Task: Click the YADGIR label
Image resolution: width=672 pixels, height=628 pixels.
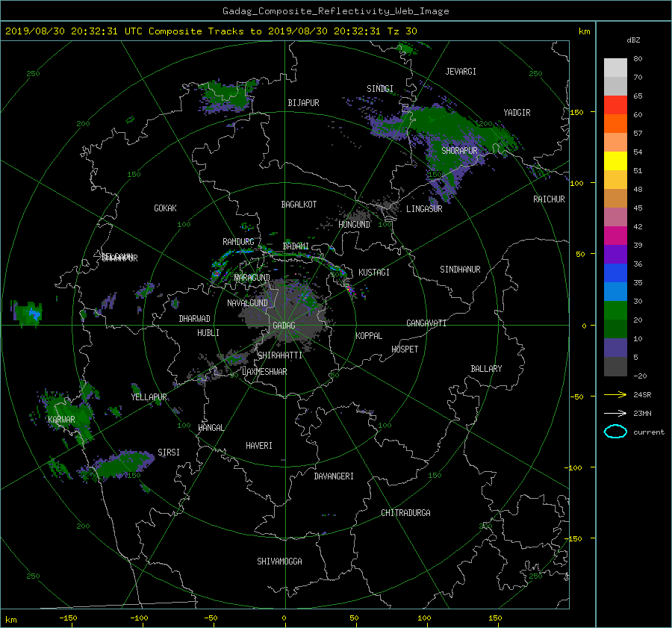Action: click(x=517, y=113)
